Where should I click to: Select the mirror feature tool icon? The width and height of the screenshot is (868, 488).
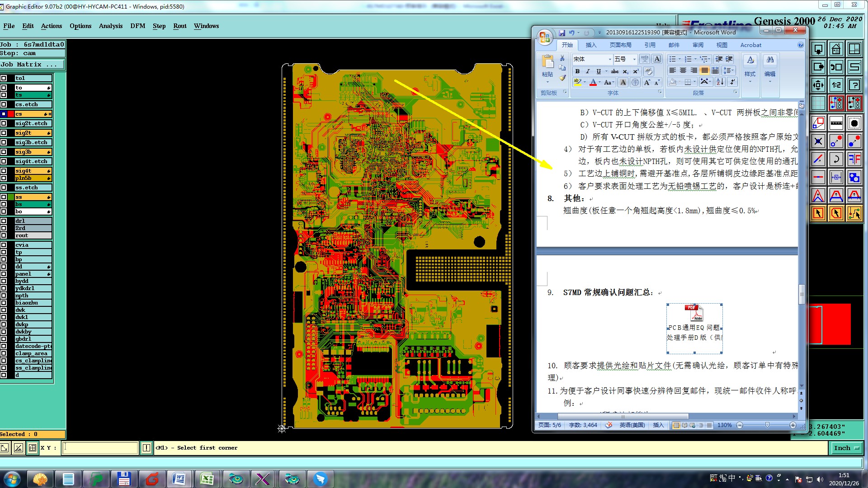(854, 159)
